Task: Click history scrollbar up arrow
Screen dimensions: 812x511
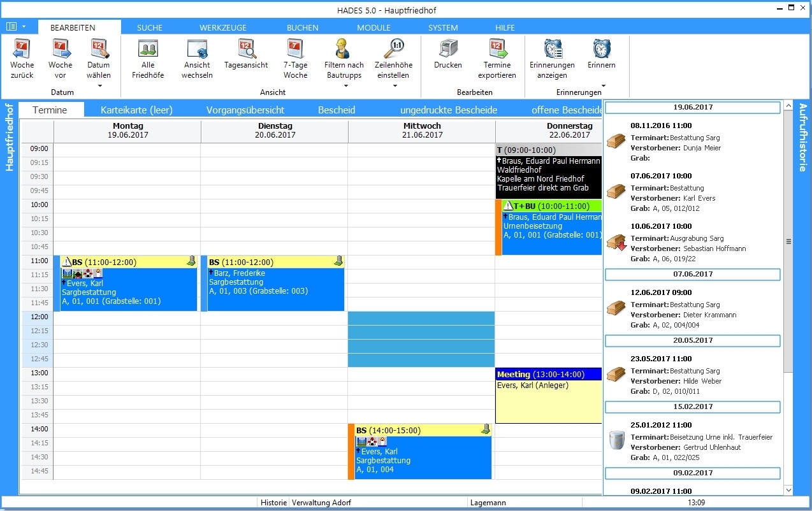Action: click(x=788, y=106)
